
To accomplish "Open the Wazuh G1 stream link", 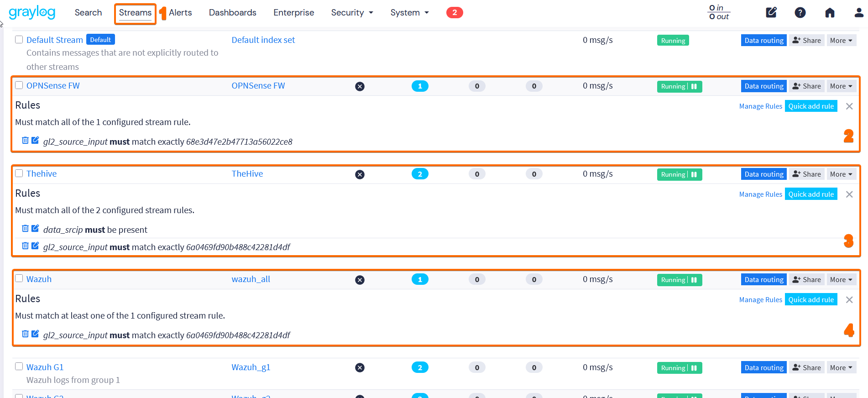I will click(x=45, y=367).
